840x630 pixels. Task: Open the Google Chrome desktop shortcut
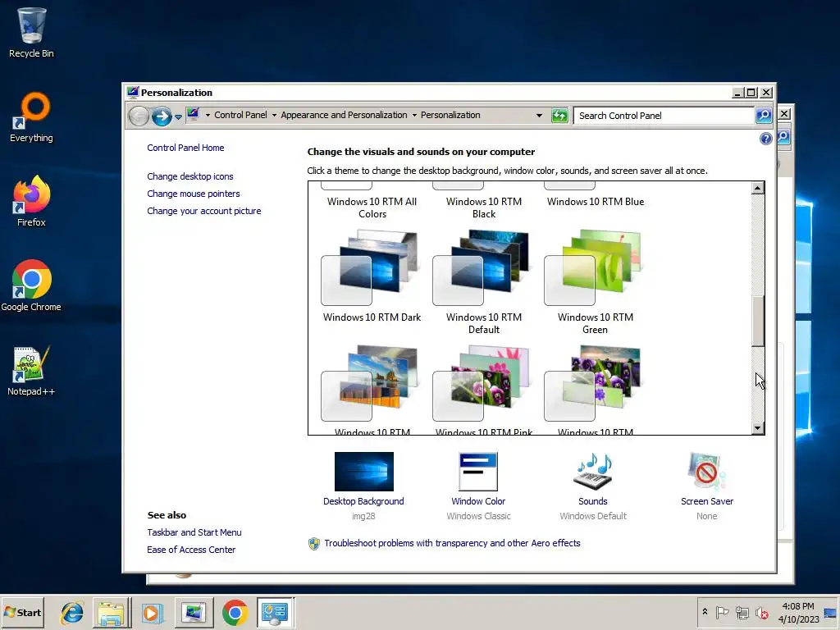pyautogui.click(x=31, y=285)
